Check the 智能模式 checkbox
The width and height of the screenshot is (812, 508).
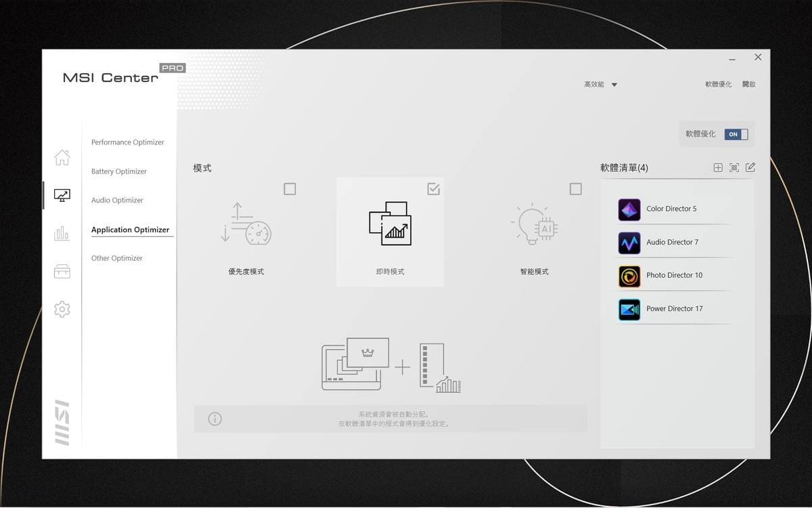point(576,189)
